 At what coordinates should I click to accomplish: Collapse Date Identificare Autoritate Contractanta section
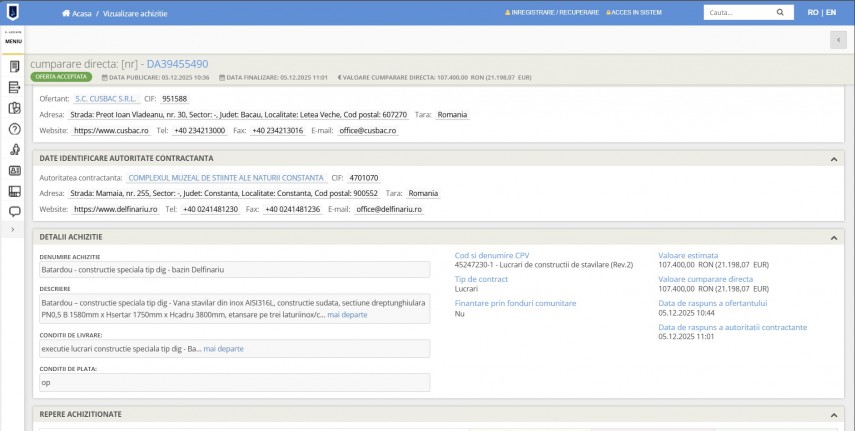pos(834,158)
